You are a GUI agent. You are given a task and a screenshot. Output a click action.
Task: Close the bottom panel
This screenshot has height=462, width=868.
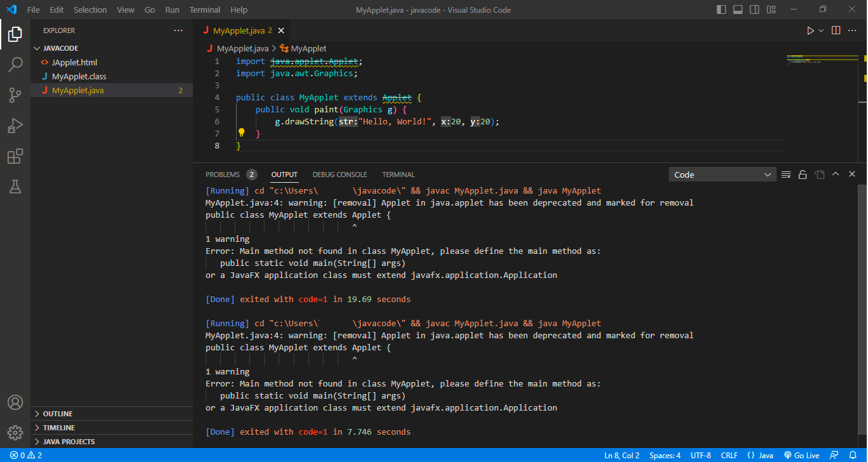(852, 175)
